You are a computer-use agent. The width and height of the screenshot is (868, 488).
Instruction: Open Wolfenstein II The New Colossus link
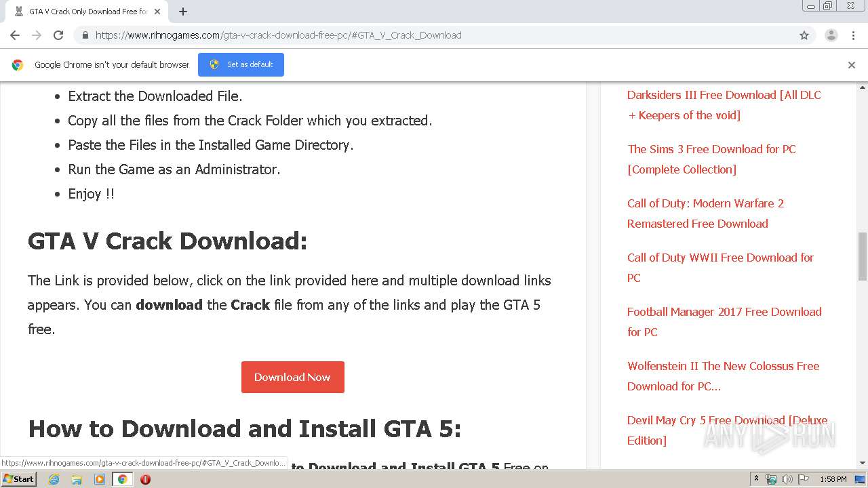pyautogui.click(x=723, y=376)
